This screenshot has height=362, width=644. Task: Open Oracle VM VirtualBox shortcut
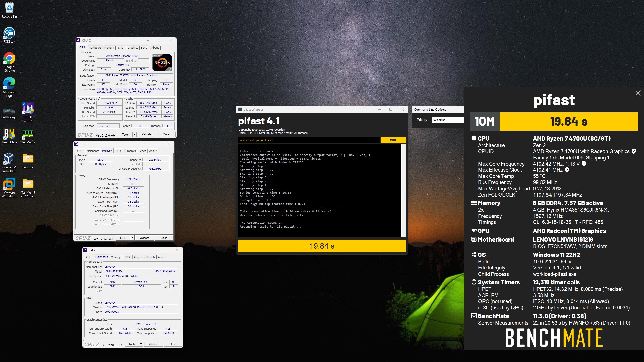9,163
